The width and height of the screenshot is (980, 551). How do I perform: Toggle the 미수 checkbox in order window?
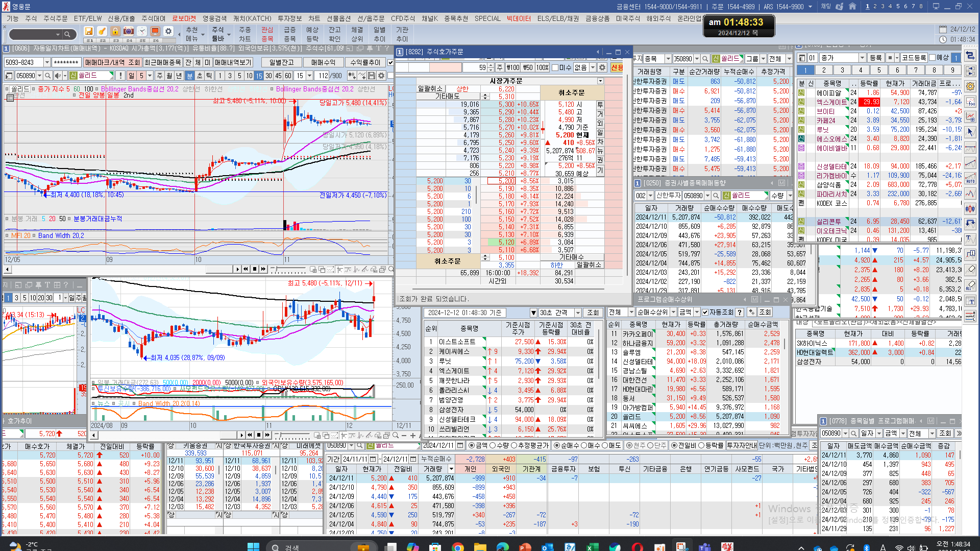(x=555, y=67)
